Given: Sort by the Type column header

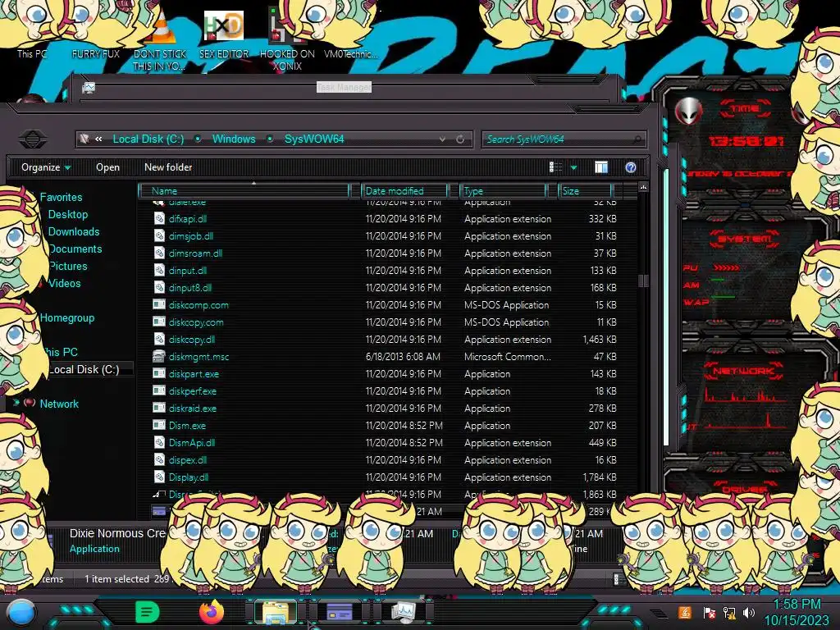Looking at the screenshot, I should click(x=504, y=190).
